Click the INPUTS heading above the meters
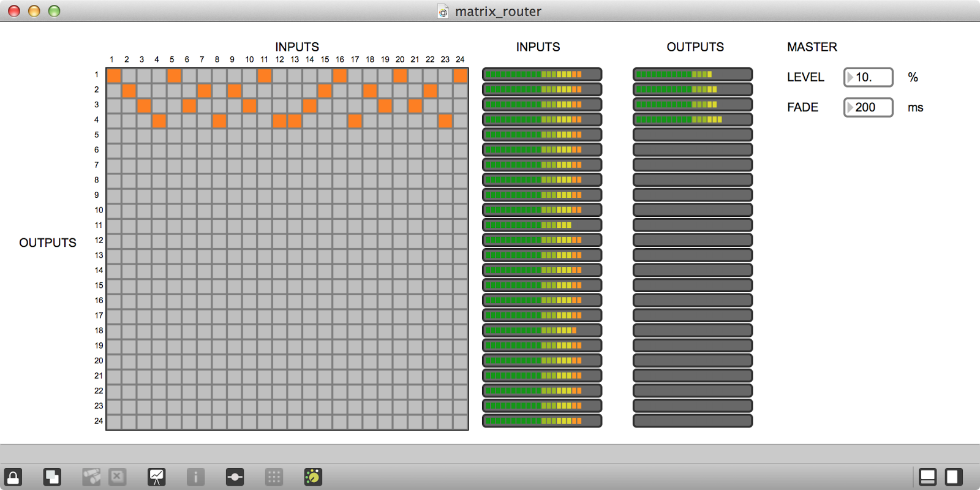 (538, 47)
